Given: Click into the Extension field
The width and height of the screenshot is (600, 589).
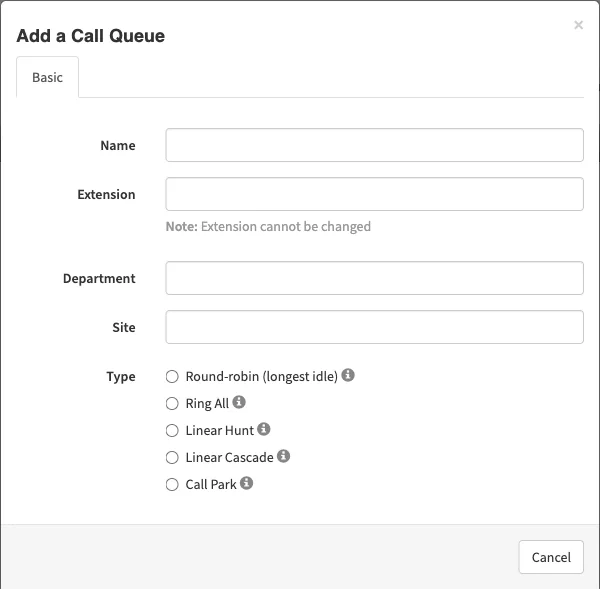Looking at the screenshot, I should pos(374,194).
